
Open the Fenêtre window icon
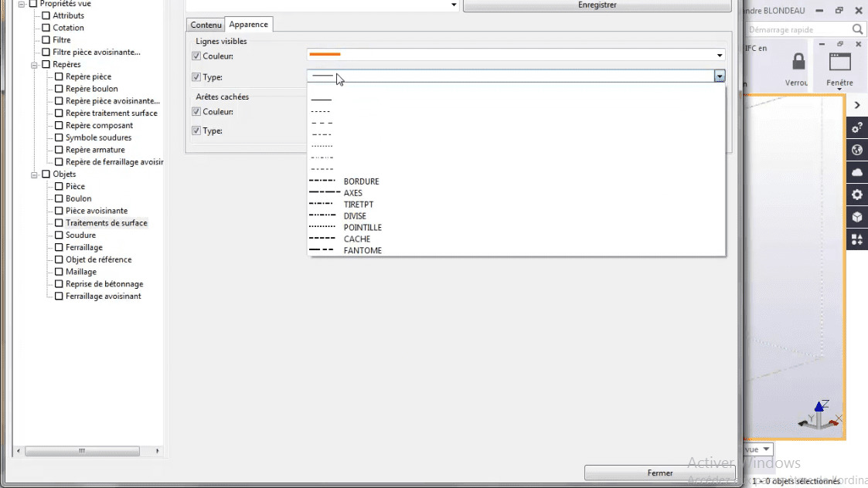(839, 62)
